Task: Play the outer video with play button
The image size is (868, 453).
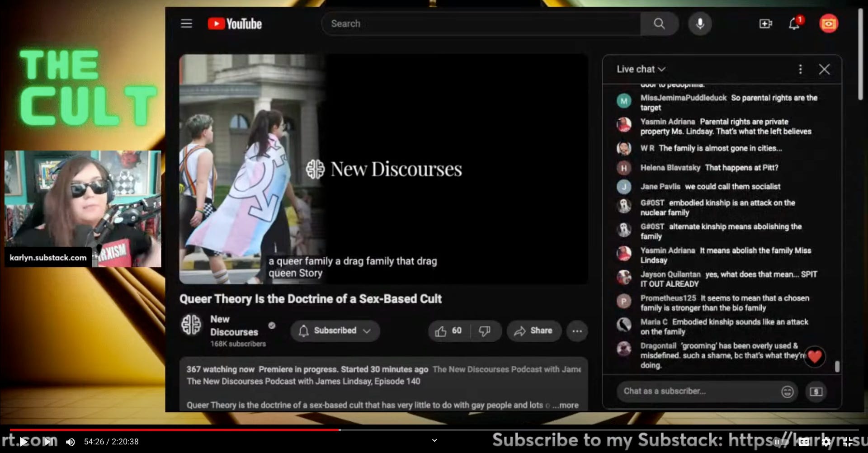Action: [x=24, y=442]
